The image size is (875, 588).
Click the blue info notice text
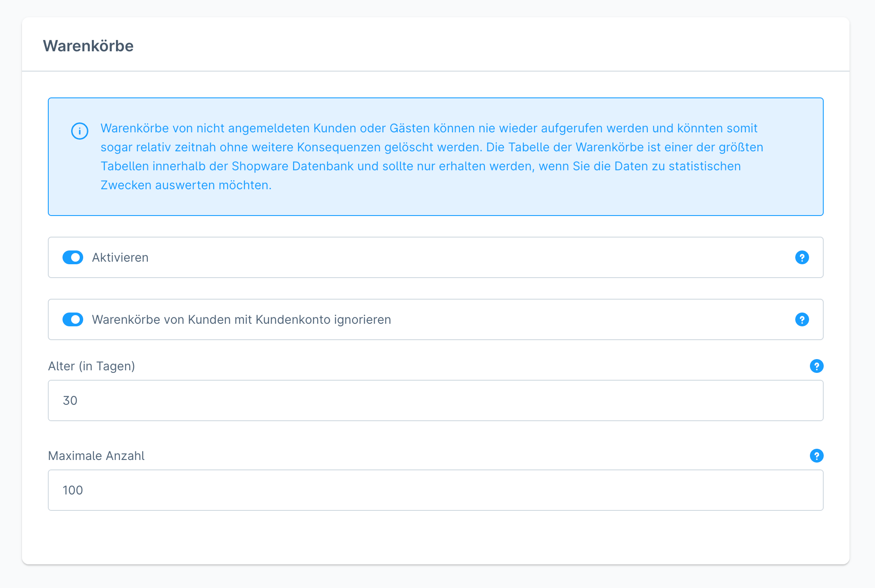pos(432,156)
